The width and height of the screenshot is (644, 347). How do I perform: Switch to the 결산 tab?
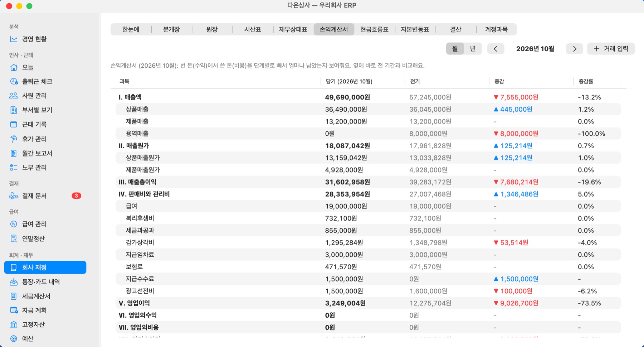pyautogui.click(x=455, y=29)
